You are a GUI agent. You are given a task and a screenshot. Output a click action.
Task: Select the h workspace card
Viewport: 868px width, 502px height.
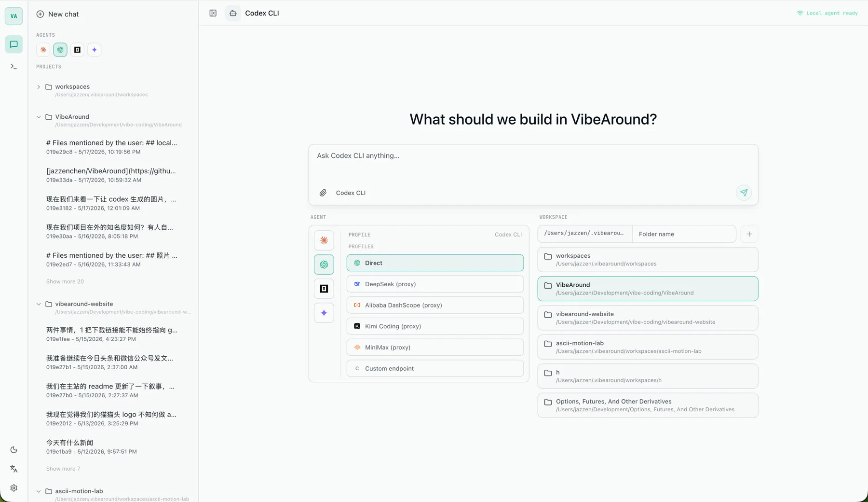click(x=648, y=376)
